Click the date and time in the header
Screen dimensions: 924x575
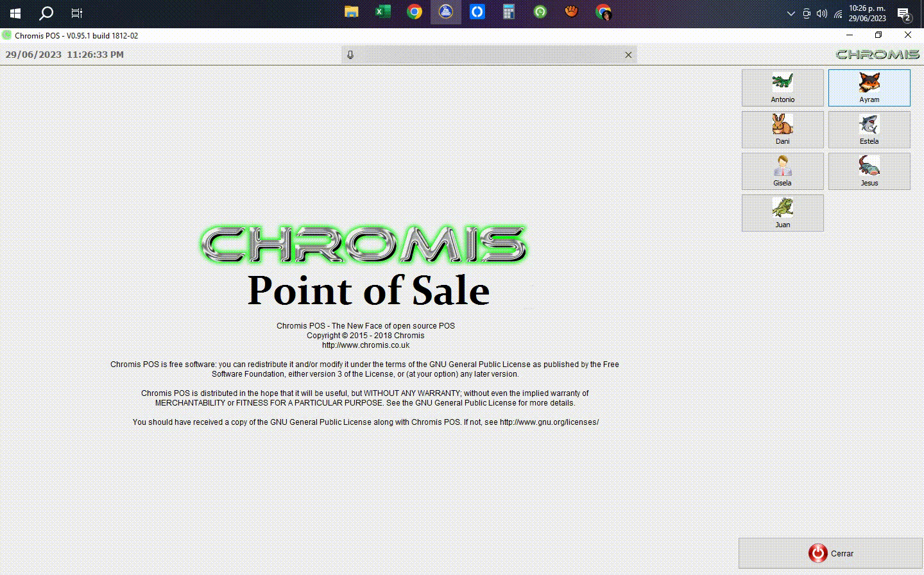point(65,55)
